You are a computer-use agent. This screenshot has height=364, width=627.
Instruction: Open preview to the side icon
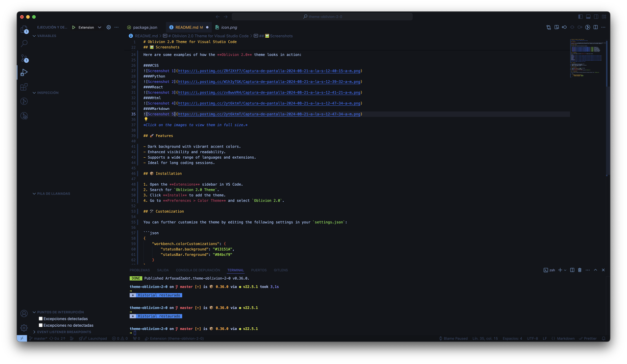pyautogui.click(x=556, y=27)
